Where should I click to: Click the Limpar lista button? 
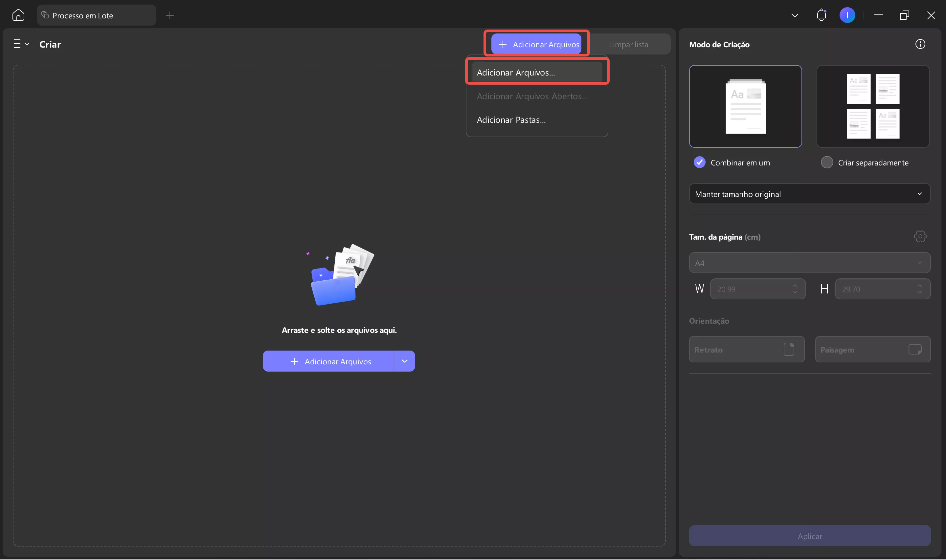click(628, 45)
